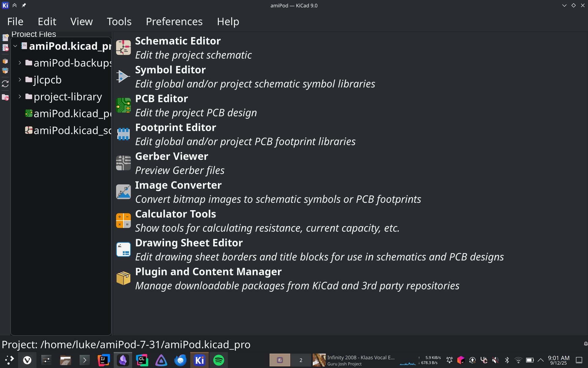Click the Symbol Editor title text
The image size is (588, 368).
(170, 70)
